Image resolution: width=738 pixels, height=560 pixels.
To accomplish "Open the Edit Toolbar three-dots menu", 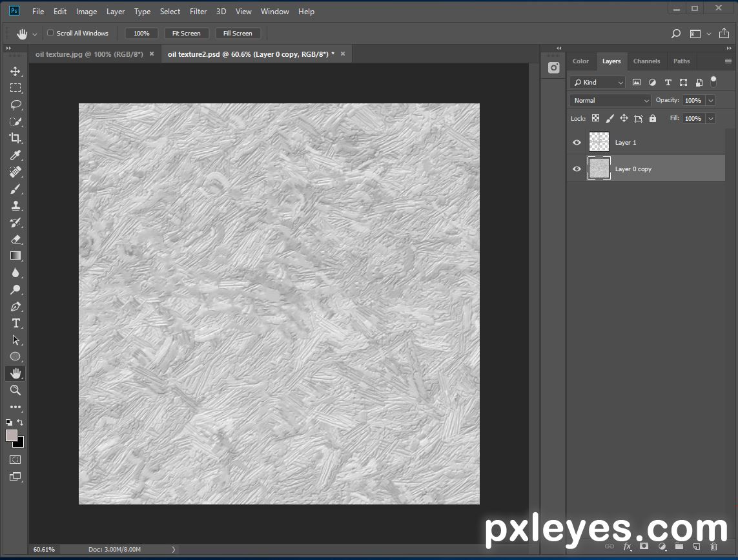I will point(15,407).
